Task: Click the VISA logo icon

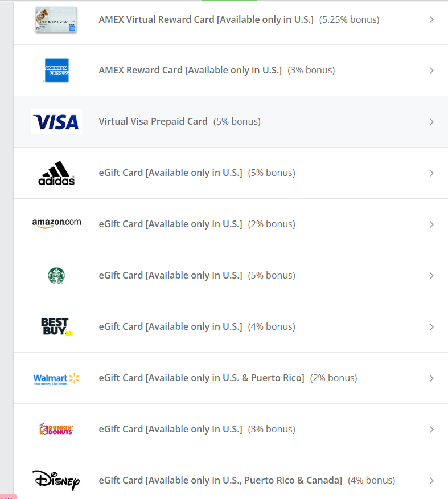Action: (x=56, y=122)
